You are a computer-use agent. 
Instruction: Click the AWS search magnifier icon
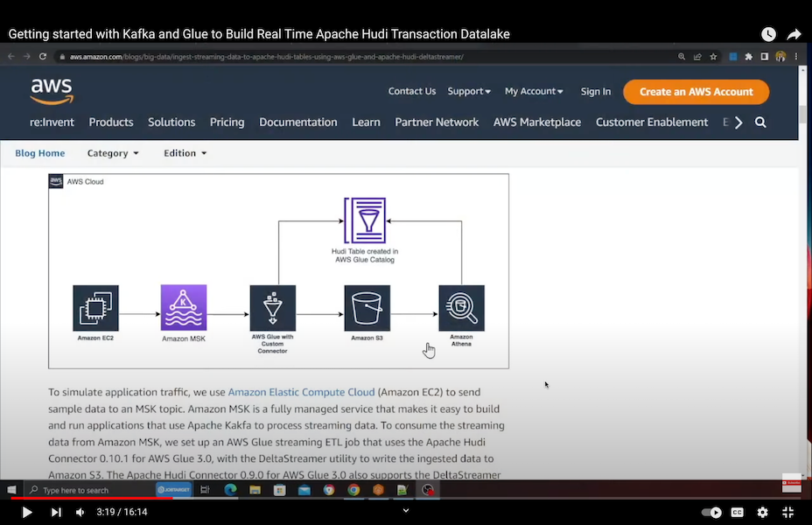[760, 122]
